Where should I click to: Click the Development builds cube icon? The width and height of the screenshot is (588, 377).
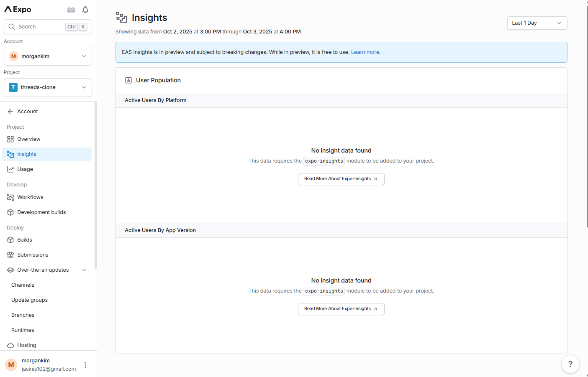coord(10,212)
